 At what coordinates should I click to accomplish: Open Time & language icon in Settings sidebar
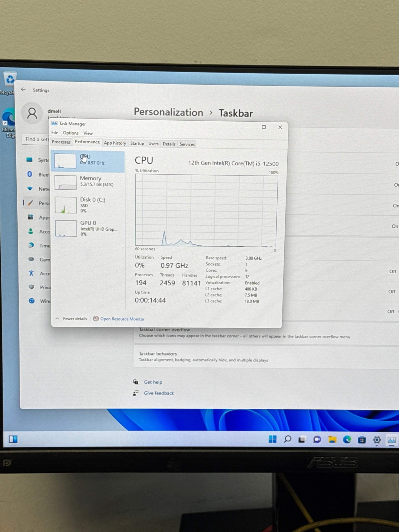tap(31, 245)
